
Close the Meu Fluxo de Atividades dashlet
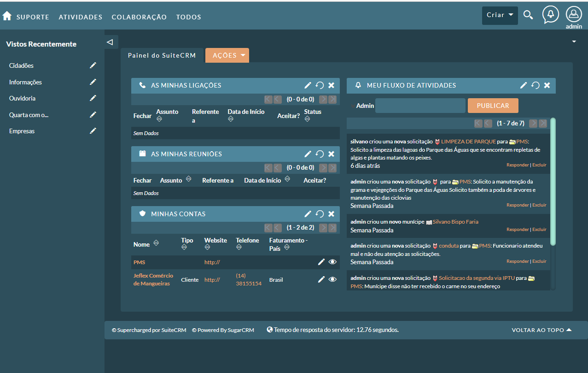click(547, 85)
